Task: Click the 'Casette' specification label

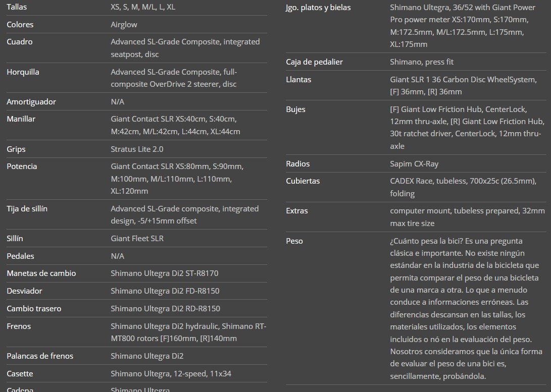Action: point(20,374)
